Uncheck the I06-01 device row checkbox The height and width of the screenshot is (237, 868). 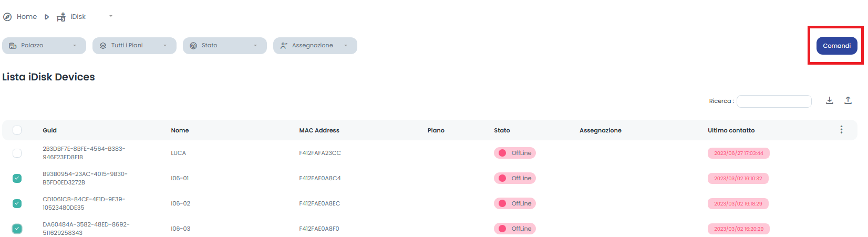pyautogui.click(x=17, y=178)
